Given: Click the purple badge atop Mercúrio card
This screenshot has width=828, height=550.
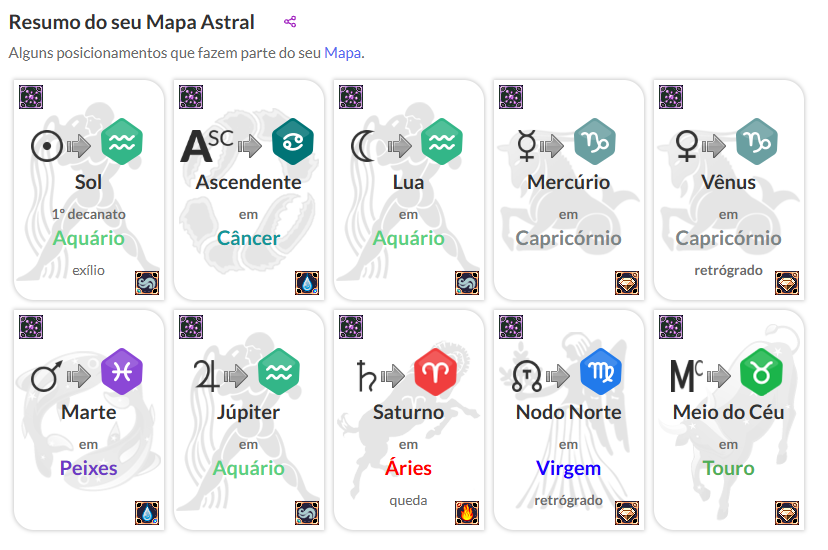Looking at the screenshot, I should tap(511, 97).
